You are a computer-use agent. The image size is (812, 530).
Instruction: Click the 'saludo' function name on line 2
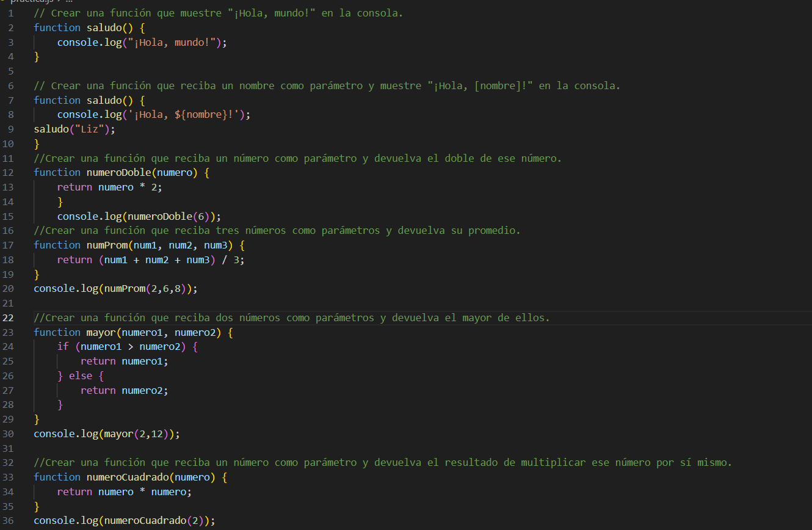coord(104,27)
